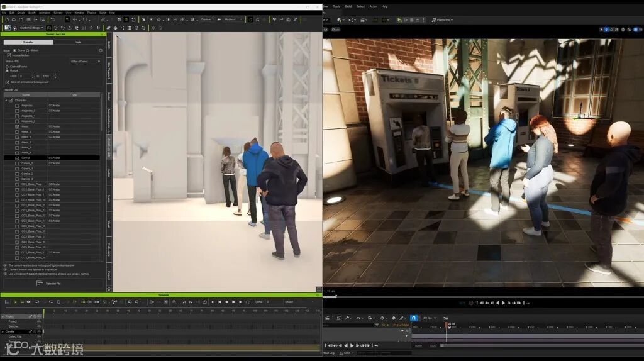Image resolution: width=644 pixels, height=361 pixels.
Task: Check the Alejandro character checkbox
Action: [x=17, y=106]
